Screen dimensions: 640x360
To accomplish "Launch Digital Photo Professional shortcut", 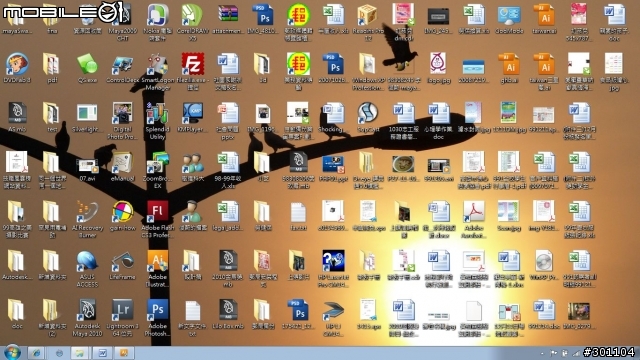I will (x=122, y=120).
